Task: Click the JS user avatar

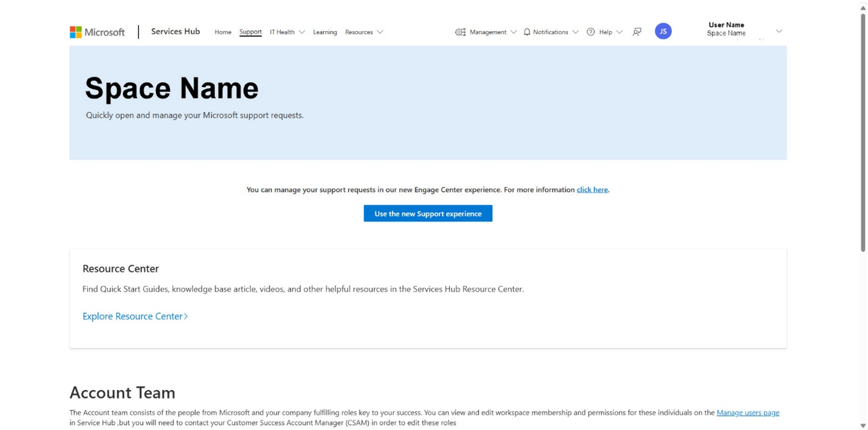Action: (x=663, y=31)
